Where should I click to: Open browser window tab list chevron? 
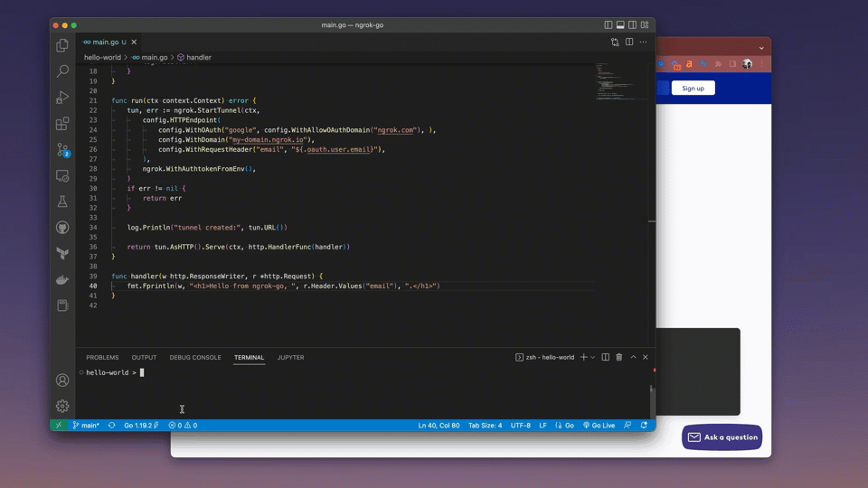click(x=761, y=48)
